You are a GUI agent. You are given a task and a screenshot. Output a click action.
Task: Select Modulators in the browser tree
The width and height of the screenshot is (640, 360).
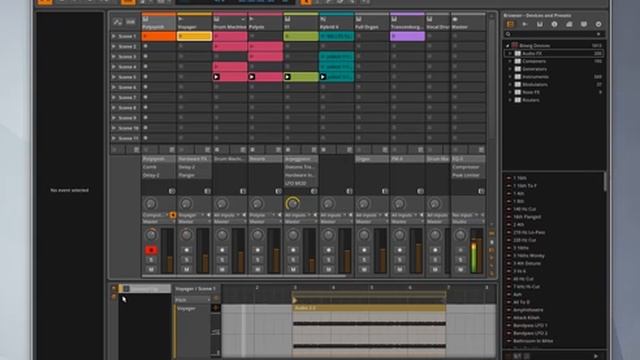[x=535, y=84]
